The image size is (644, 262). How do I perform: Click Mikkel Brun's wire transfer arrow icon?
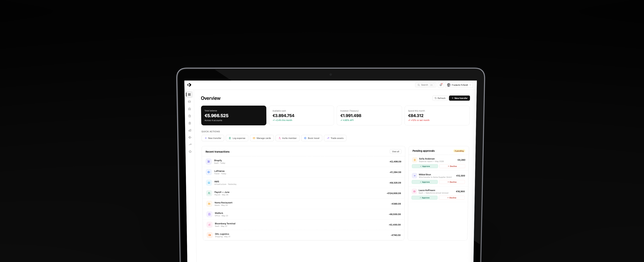[415, 176]
